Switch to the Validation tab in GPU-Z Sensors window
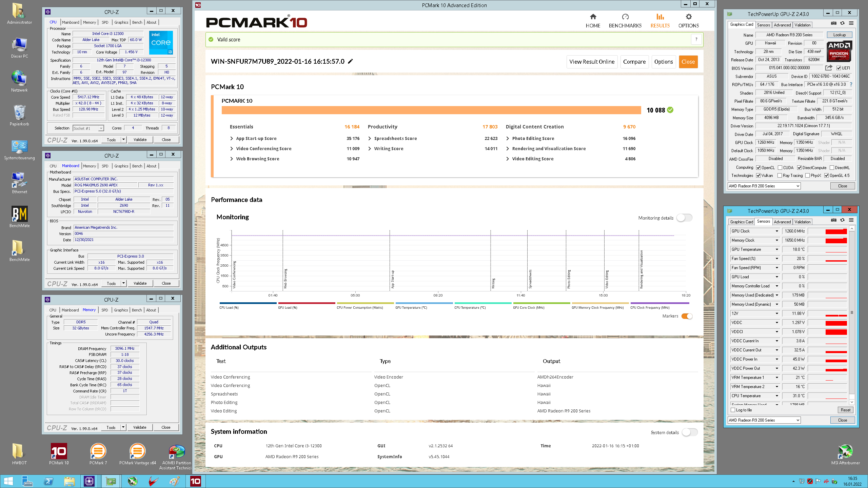Screen dimensions: 868x488 coord(802,222)
